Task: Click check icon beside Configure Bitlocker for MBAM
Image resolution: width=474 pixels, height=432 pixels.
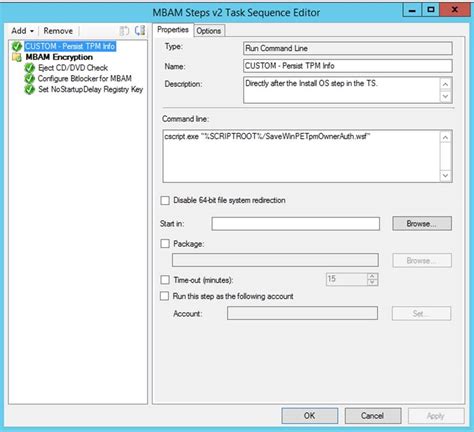Action: click(29, 79)
